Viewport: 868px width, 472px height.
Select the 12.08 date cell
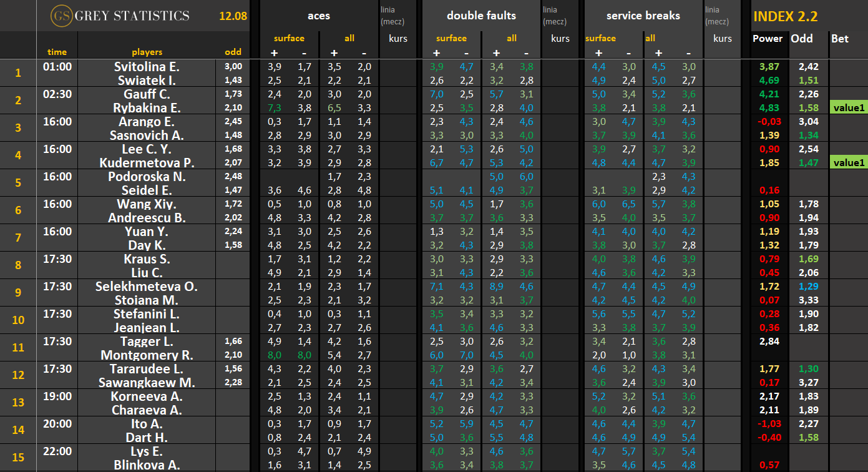click(x=233, y=16)
